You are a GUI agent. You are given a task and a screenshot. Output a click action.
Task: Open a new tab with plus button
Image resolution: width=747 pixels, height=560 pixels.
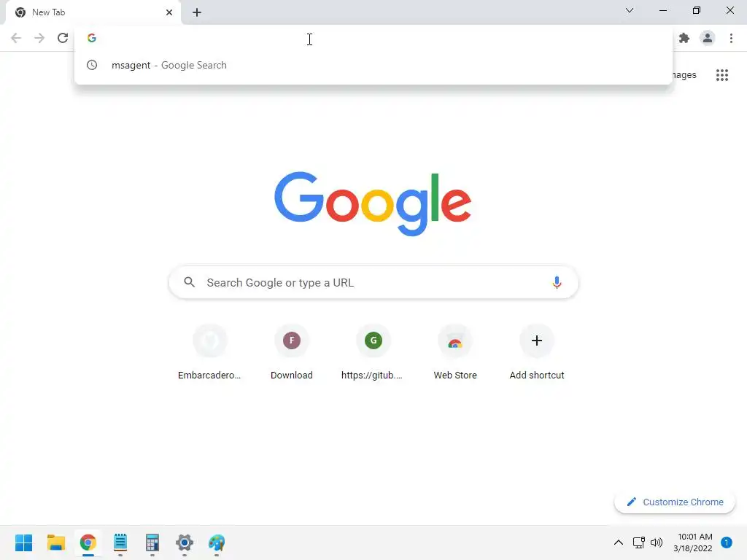click(197, 12)
